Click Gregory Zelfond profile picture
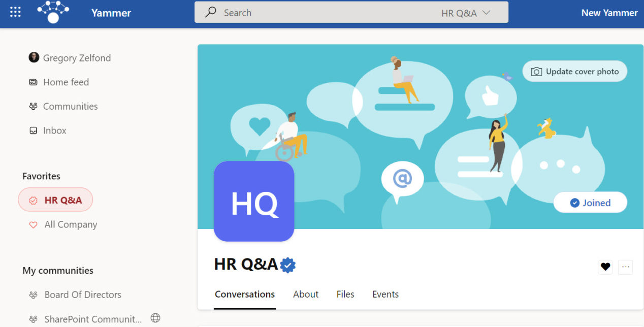 pyautogui.click(x=34, y=57)
